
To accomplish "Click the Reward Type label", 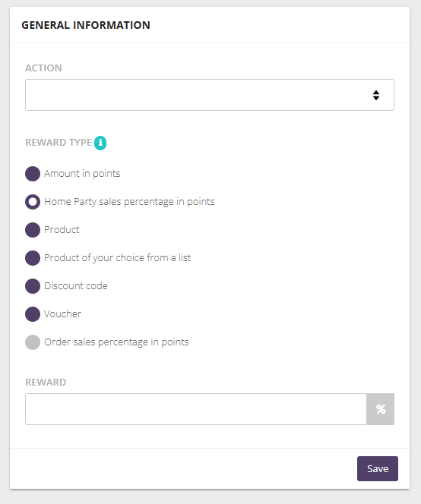I will coord(59,143).
